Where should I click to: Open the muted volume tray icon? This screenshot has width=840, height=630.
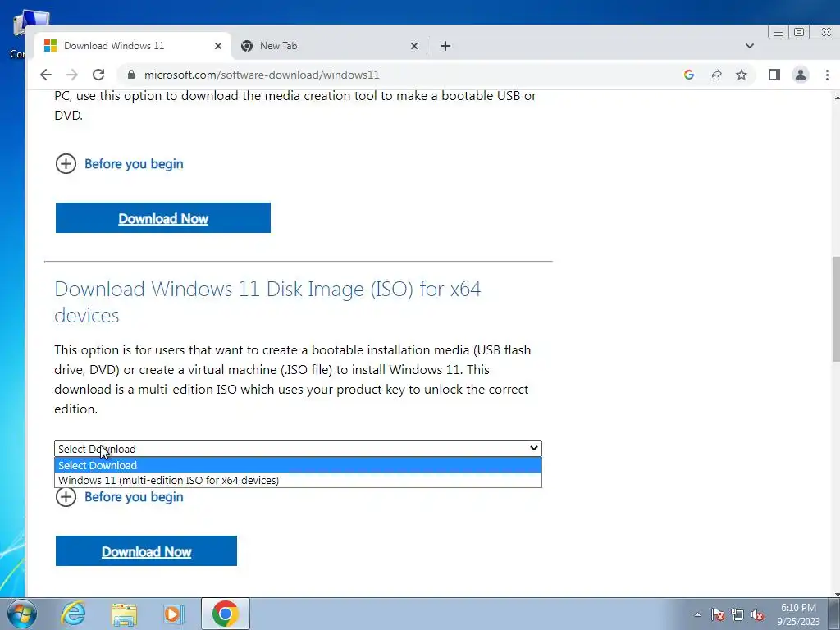point(757,614)
